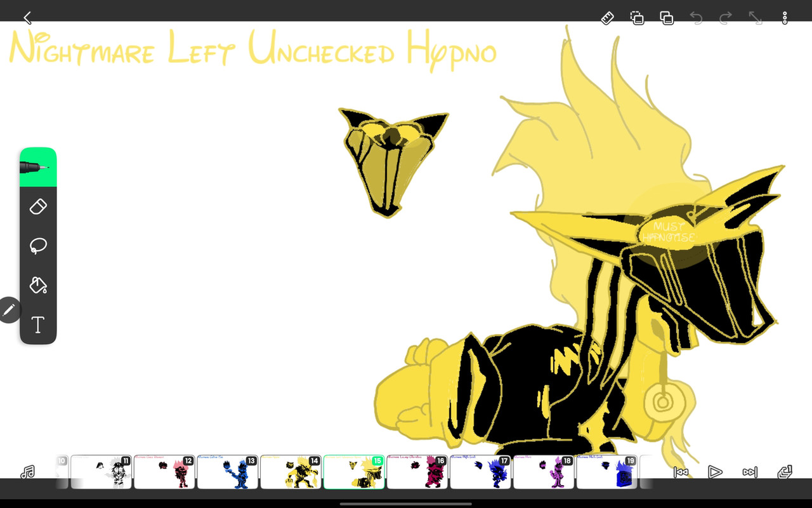Select frame 12 thumbnail
Screen dimensions: 812x508
point(164,472)
